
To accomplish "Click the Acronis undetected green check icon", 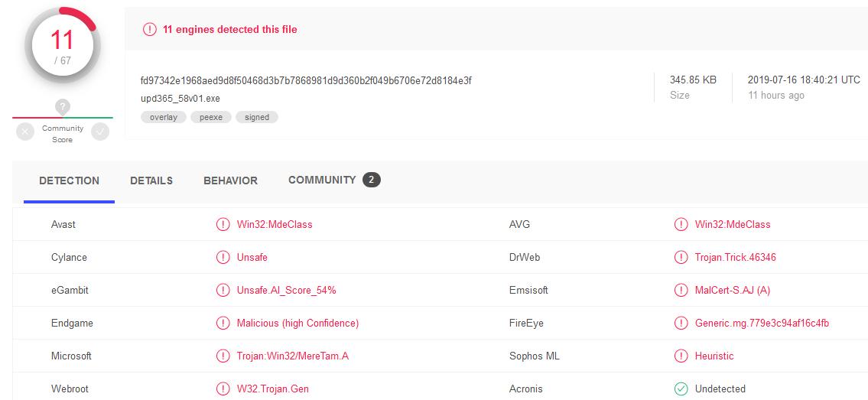I will [681, 389].
